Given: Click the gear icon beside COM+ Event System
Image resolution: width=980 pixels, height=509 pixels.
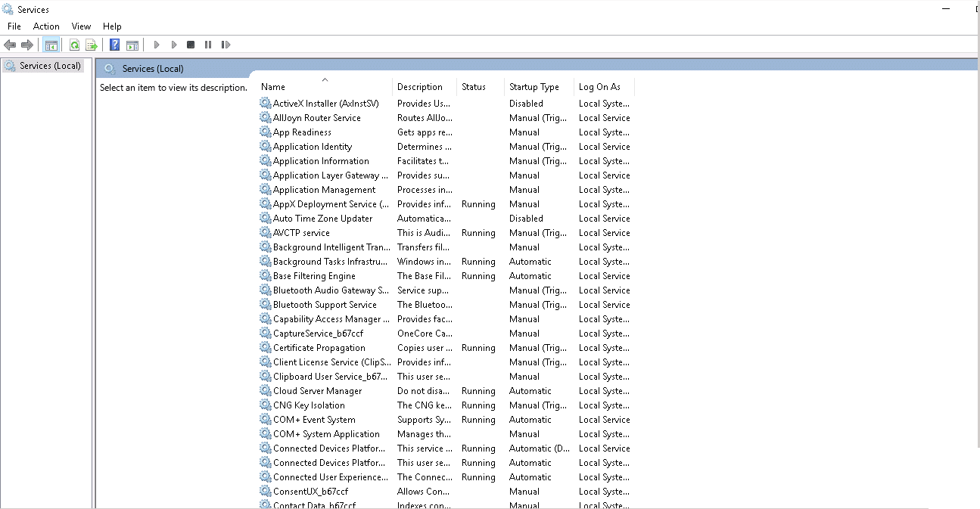Looking at the screenshot, I should click(265, 419).
